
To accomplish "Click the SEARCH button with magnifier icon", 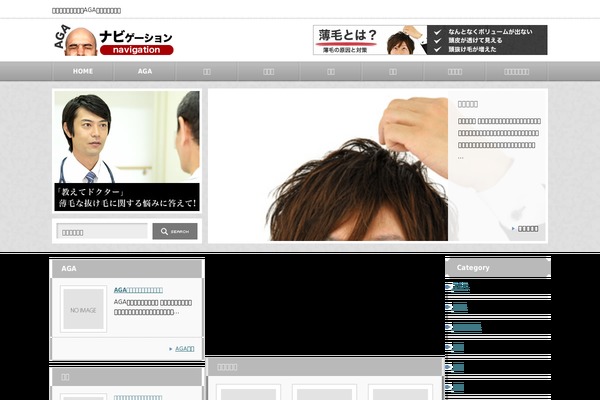I will tap(175, 232).
